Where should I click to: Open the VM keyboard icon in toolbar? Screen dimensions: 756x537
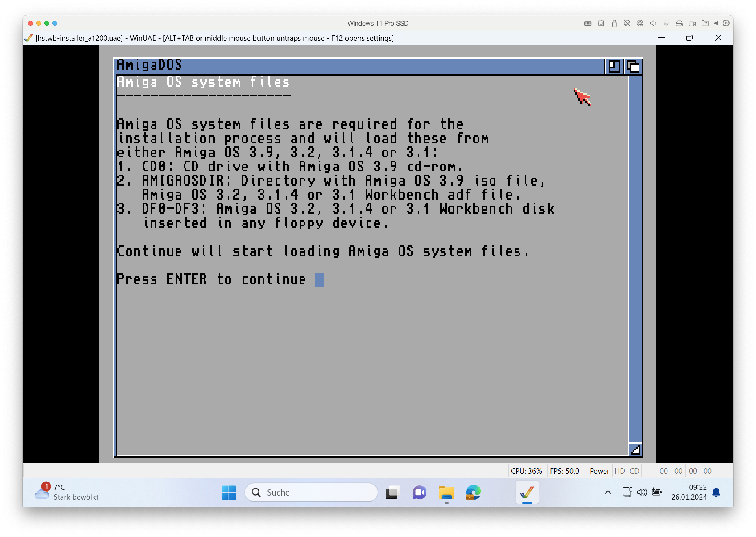click(588, 24)
